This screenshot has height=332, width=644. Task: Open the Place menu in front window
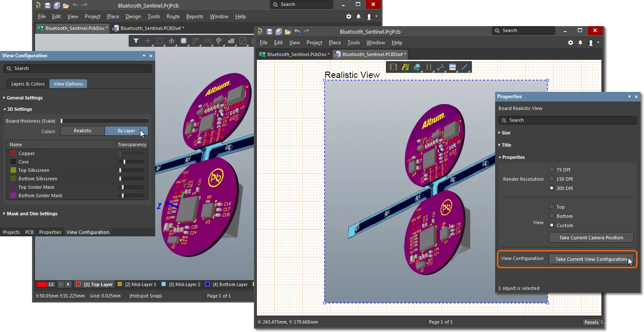[x=335, y=43]
